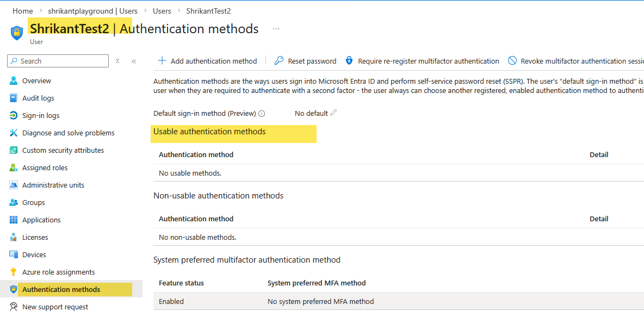The width and height of the screenshot is (644, 317).
Task: Click the Azure role assignments key icon
Action: tap(14, 272)
